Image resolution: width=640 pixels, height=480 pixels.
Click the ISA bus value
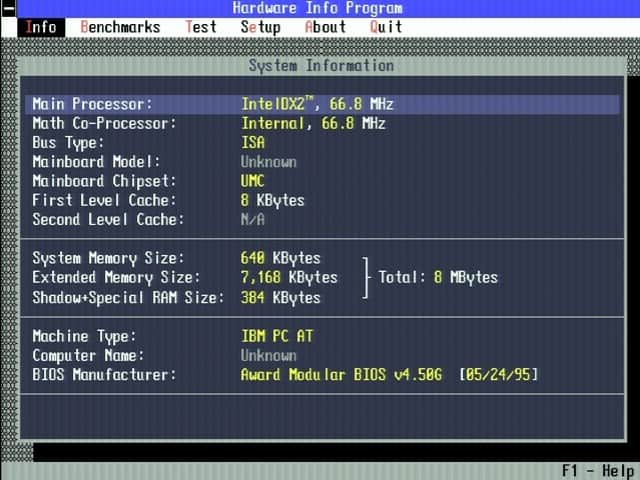point(253,143)
